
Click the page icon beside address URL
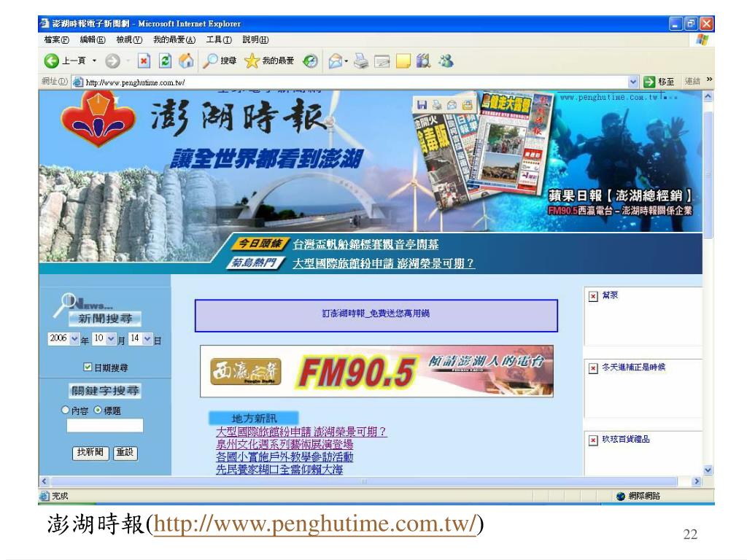pos(78,82)
